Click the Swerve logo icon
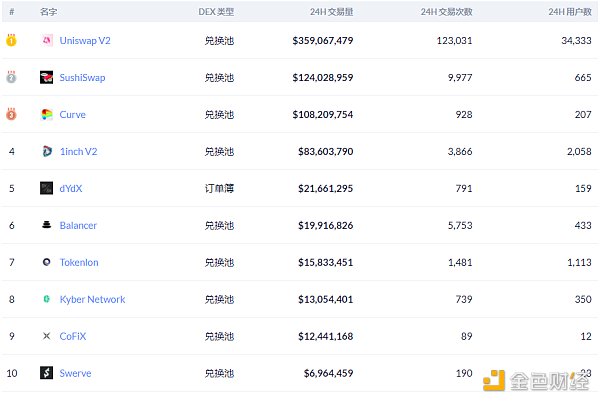The image size is (600, 402). click(47, 373)
